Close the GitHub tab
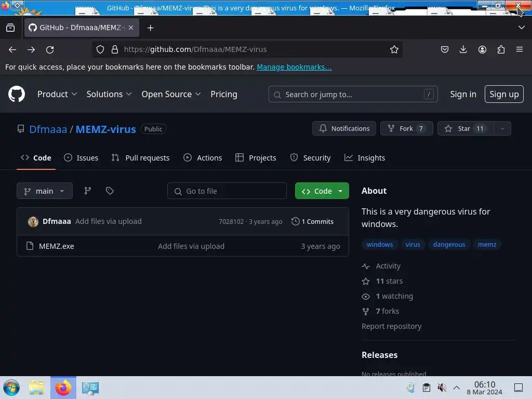Viewport: 532px width, 399px height. (x=131, y=28)
